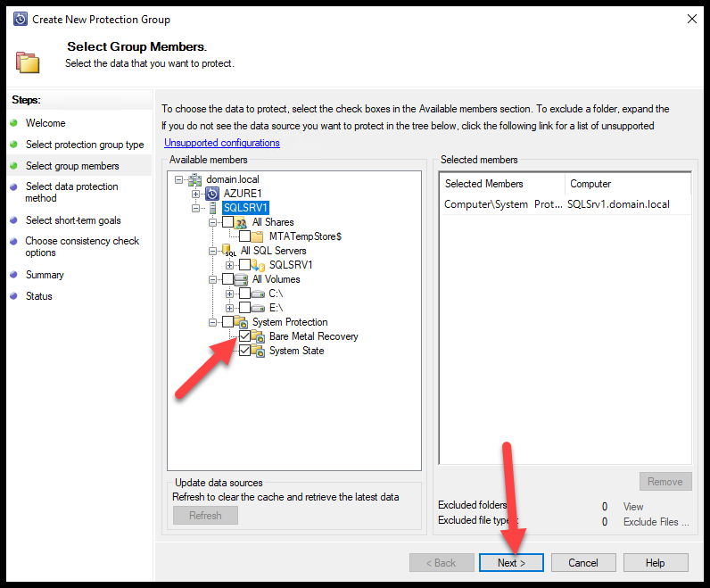Click the Cancel button
This screenshot has width=710, height=588.
pyautogui.click(x=583, y=563)
